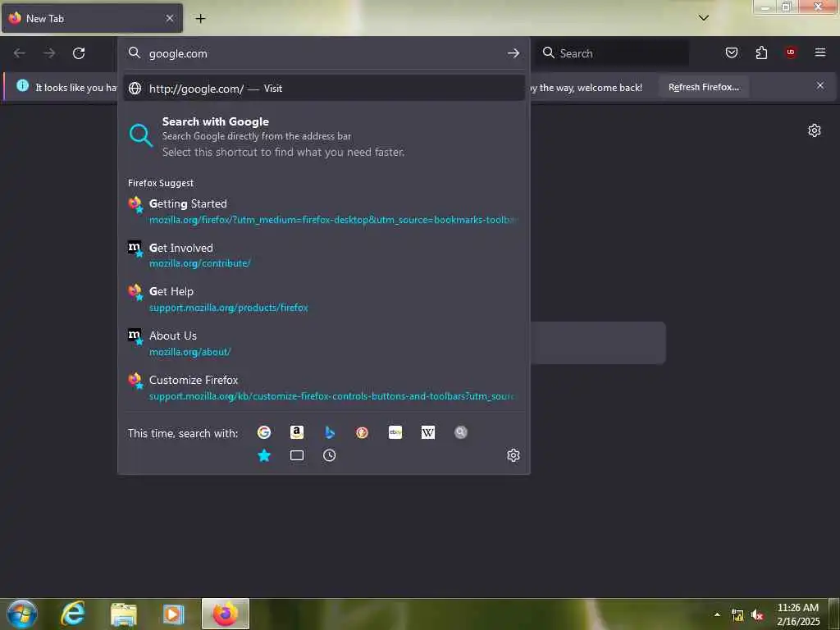Open new tab page personalize gear
The image size is (840, 630).
[815, 130]
